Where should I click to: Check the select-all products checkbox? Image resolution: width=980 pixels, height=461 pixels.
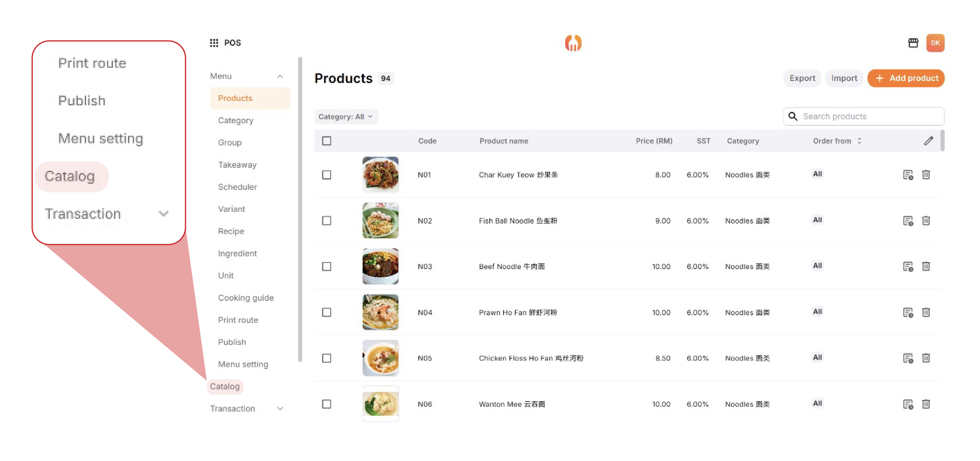pos(327,141)
